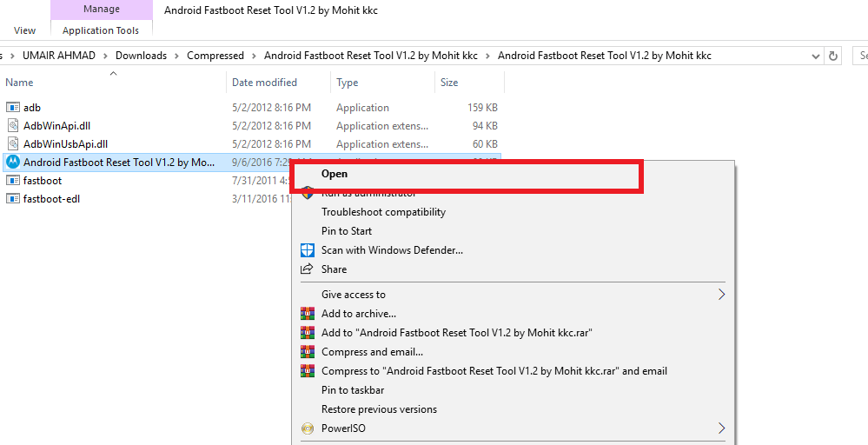The height and width of the screenshot is (445, 868).
Task: Expand chevron after Downloads in breadcrumb
Action: pyautogui.click(x=176, y=56)
